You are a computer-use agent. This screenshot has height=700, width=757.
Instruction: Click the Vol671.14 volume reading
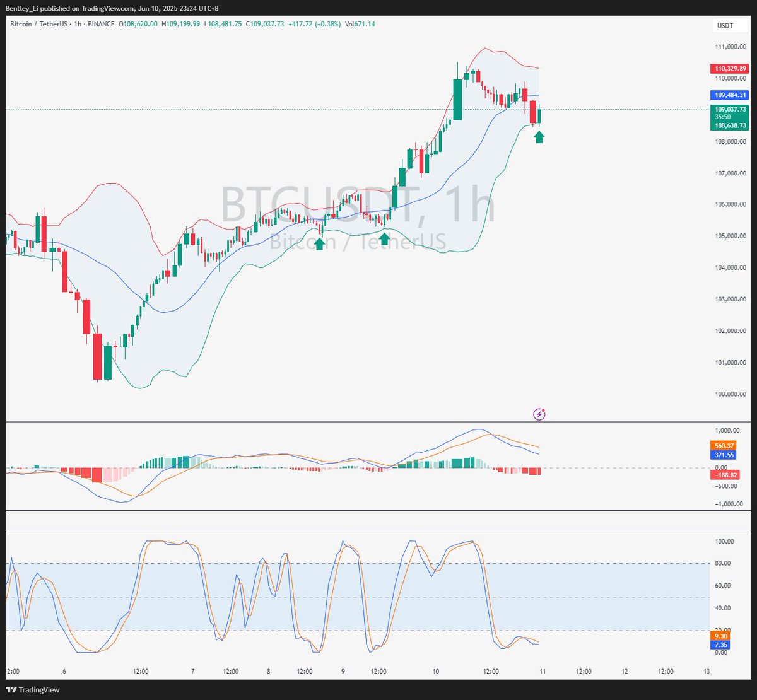pyautogui.click(x=360, y=24)
